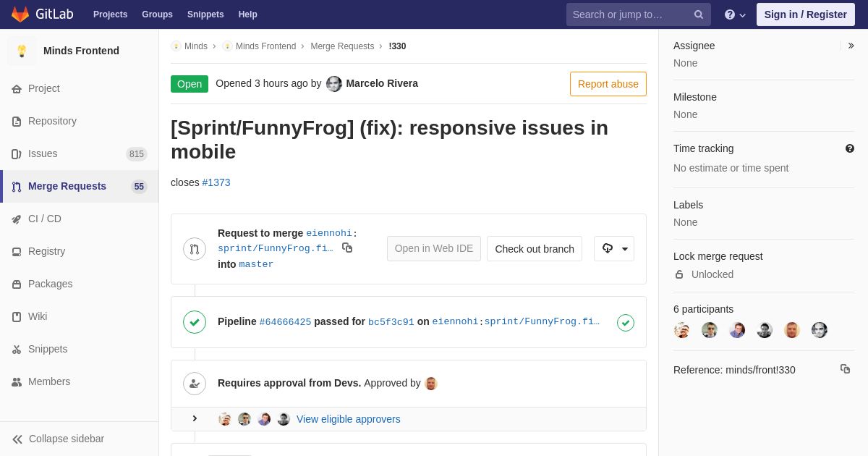Click the search magnifier icon
The height and width of the screenshot is (456, 868).
point(699,14)
